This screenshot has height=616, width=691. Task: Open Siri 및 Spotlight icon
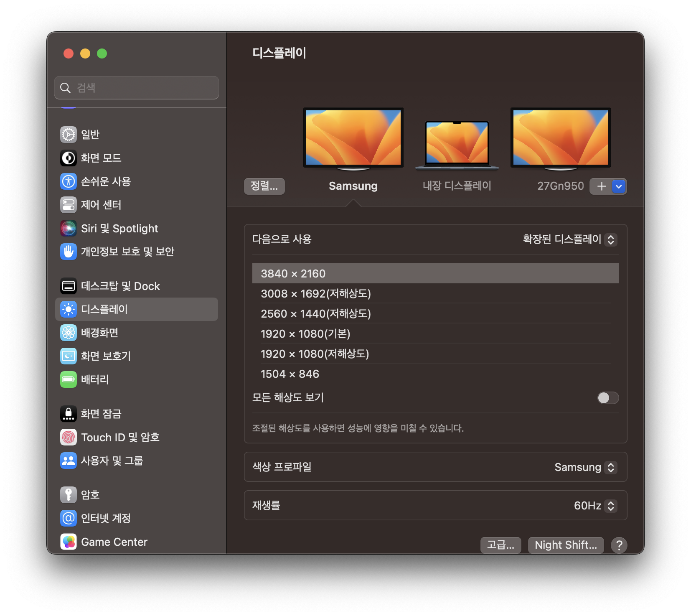click(x=69, y=228)
